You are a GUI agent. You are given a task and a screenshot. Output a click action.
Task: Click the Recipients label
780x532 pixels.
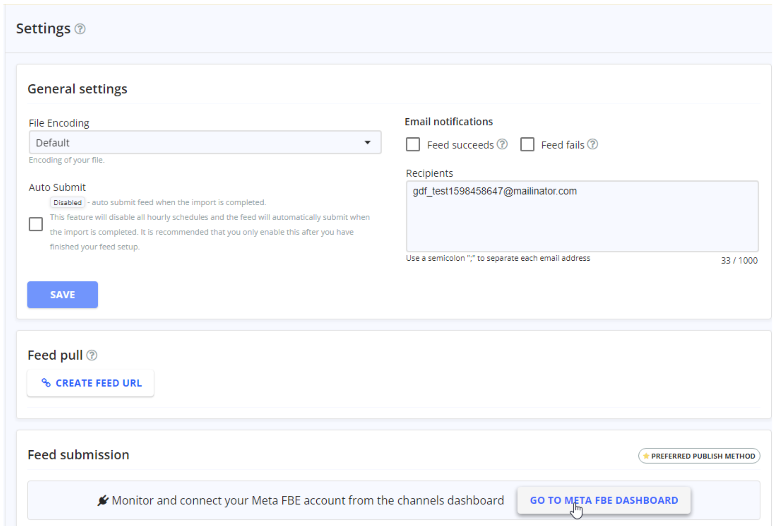pos(430,174)
